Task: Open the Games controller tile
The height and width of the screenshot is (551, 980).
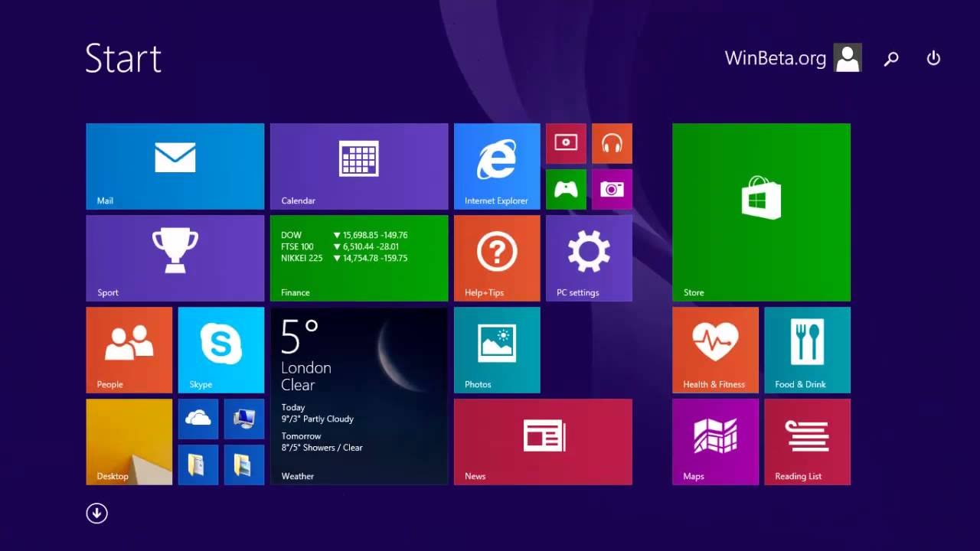Action: [566, 189]
